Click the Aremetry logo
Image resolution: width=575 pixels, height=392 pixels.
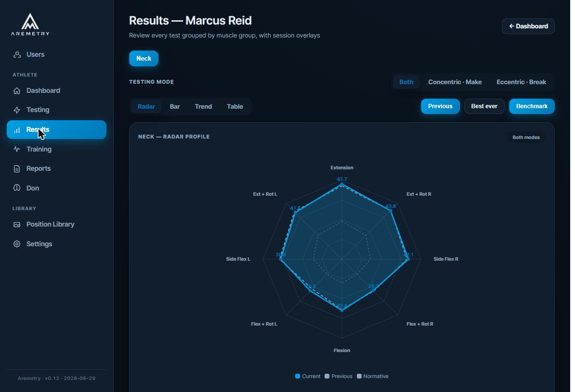click(x=30, y=25)
